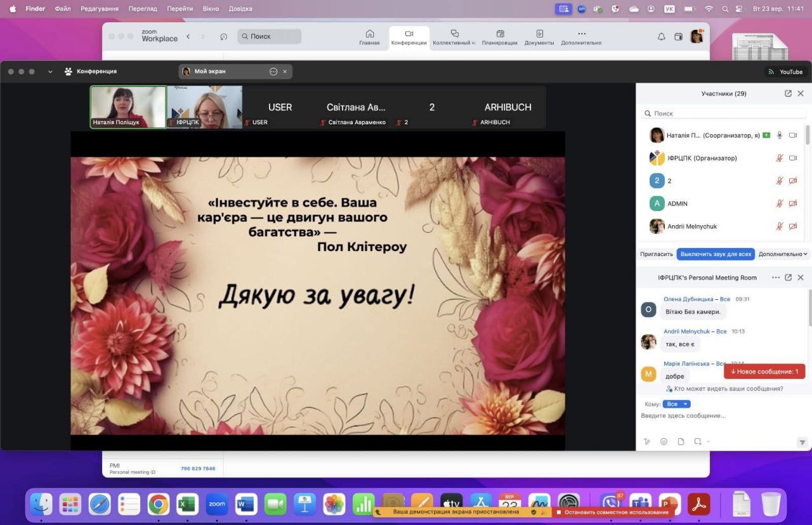Toggle the video camera for Andrii Melnychuk
Viewport: 812px width, 525px height.
pyautogui.click(x=793, y=226)
